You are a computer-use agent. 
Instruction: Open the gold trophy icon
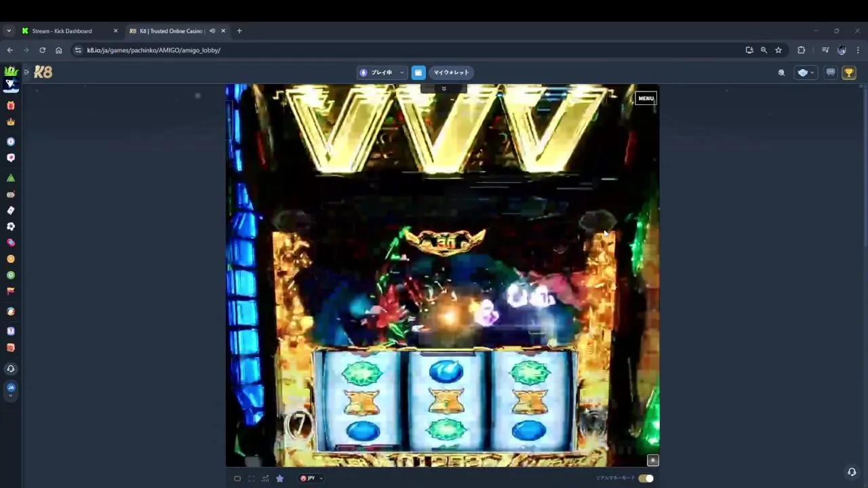point(849,73)
